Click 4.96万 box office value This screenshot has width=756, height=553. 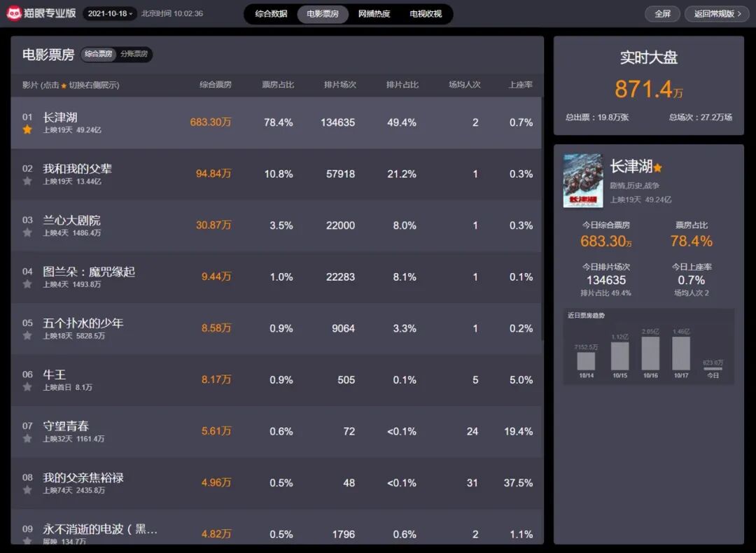pyautogui.click(x=216, y=482)
